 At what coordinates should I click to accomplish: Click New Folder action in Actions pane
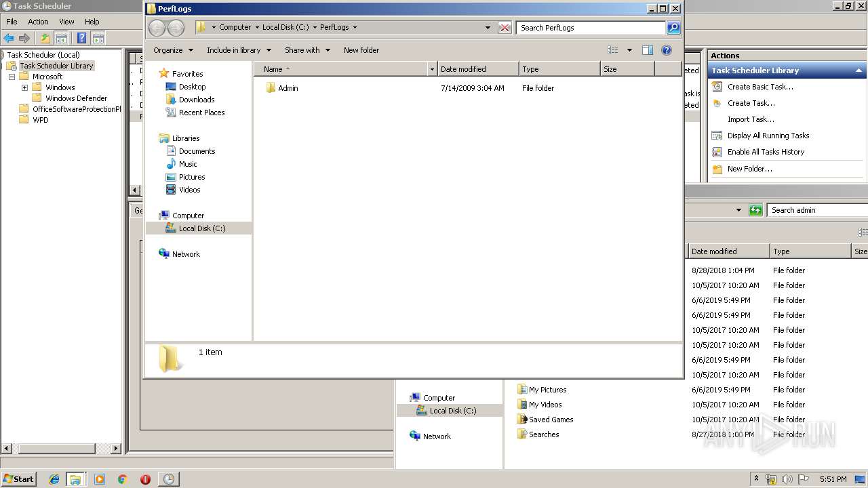(749, 169)
